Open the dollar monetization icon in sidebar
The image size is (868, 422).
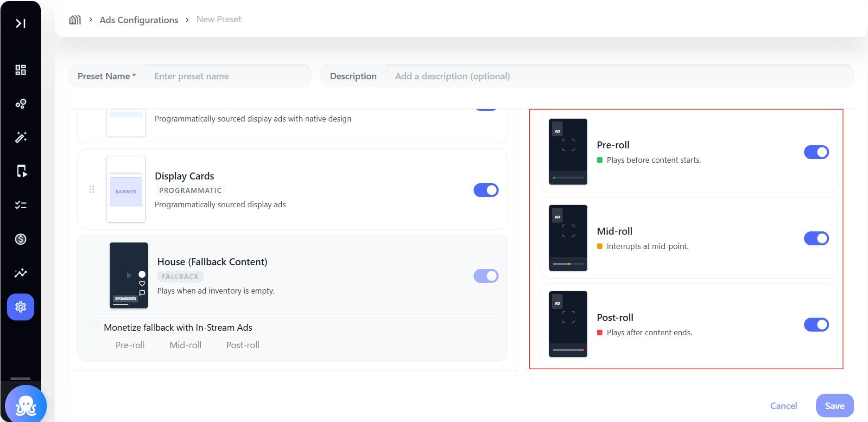pos(20,239)
